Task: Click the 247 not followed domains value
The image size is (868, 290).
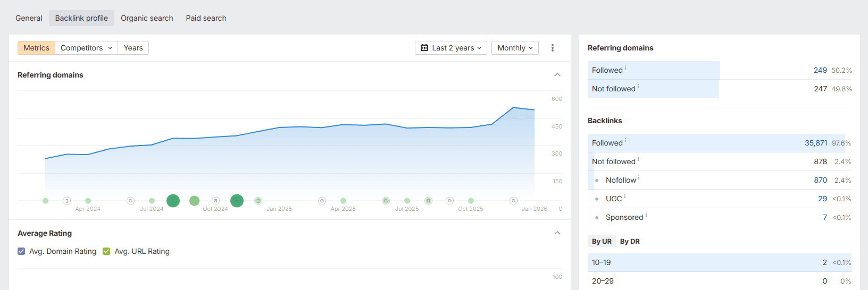Action: tap(820, 89)
